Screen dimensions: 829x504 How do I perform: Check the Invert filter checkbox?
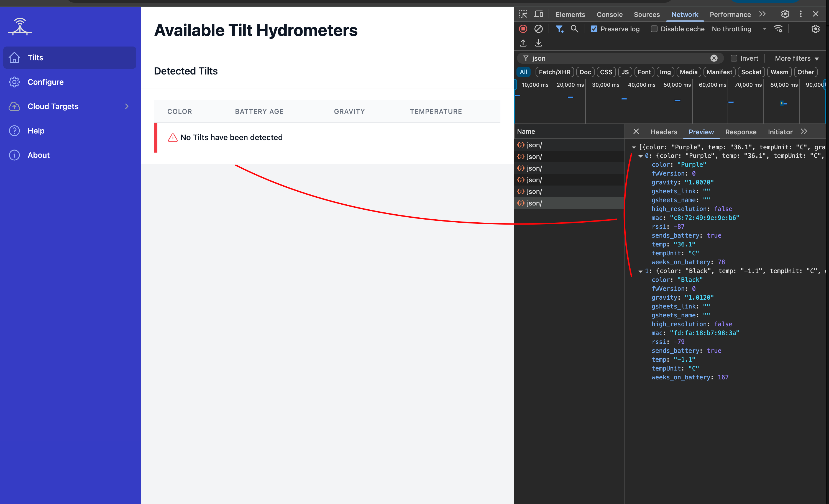tap(734, 58)
